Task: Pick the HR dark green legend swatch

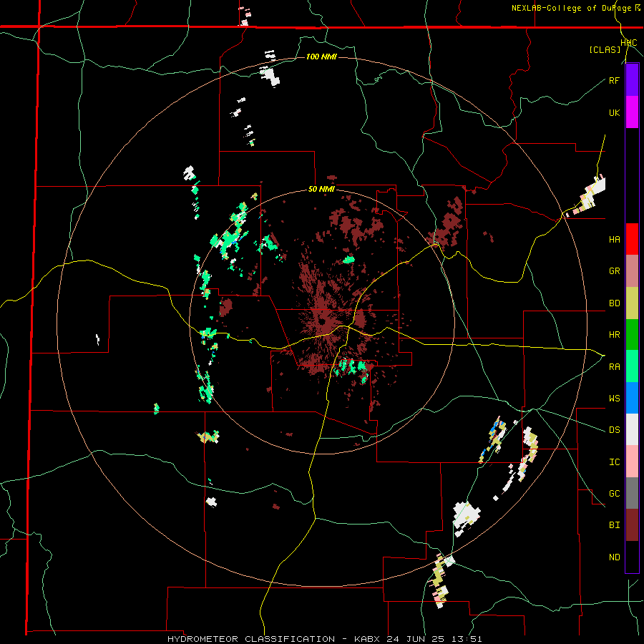Action: click(632, 335)
